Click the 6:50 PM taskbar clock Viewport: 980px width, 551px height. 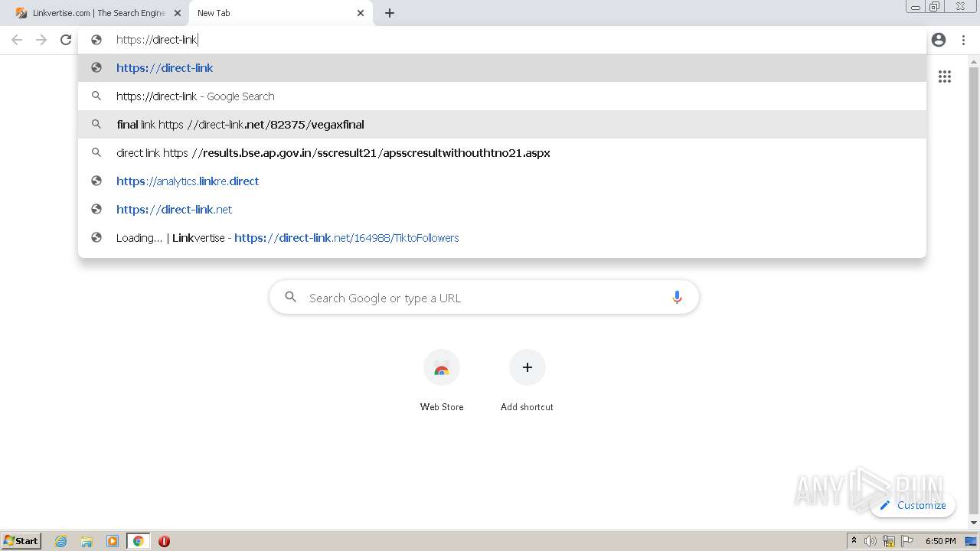tap(940, 541)
